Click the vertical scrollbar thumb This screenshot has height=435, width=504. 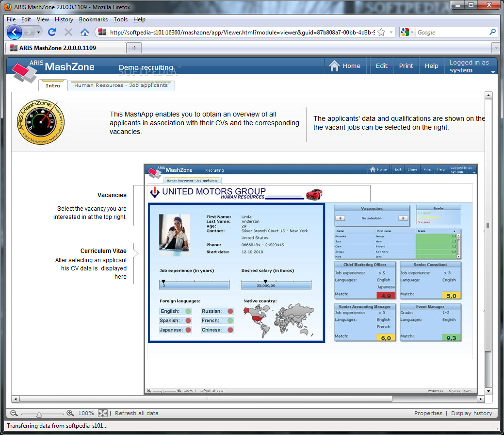pos(488,225)
